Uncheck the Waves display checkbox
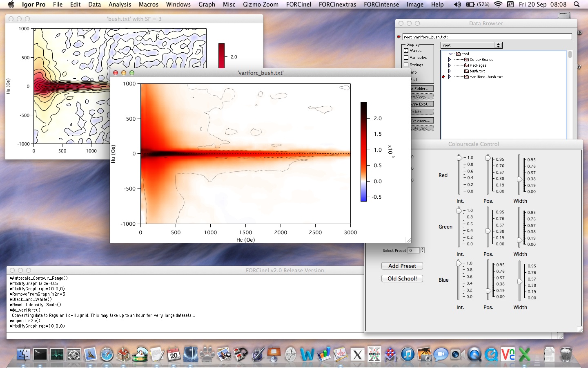This screenshot has width=588, height=368. (406, 51)
